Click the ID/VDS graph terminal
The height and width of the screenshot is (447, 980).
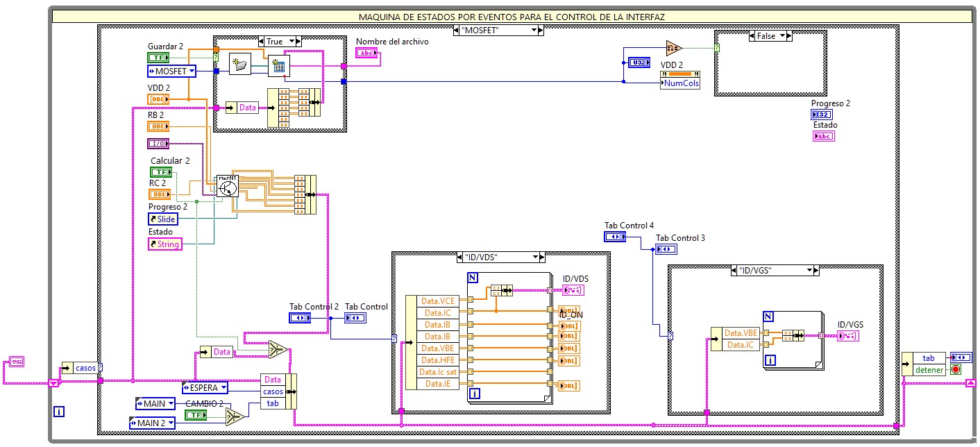coord(573,290)
